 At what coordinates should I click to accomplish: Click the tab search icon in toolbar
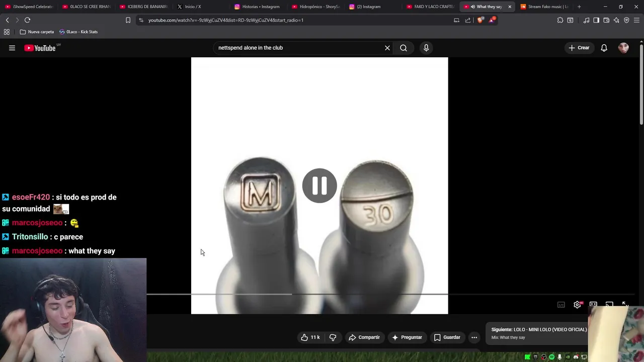tap(570, 20)
